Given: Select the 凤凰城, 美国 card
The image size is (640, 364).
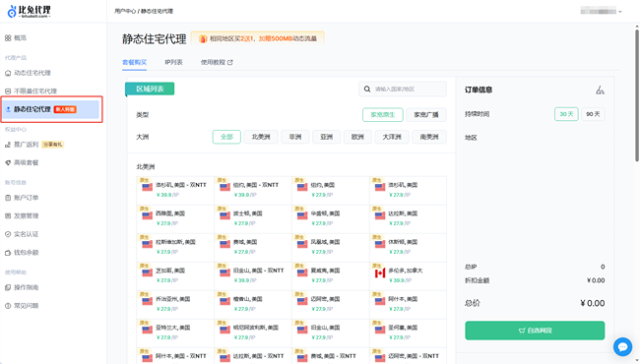Looking at the screenshot, I should [330, 248].
